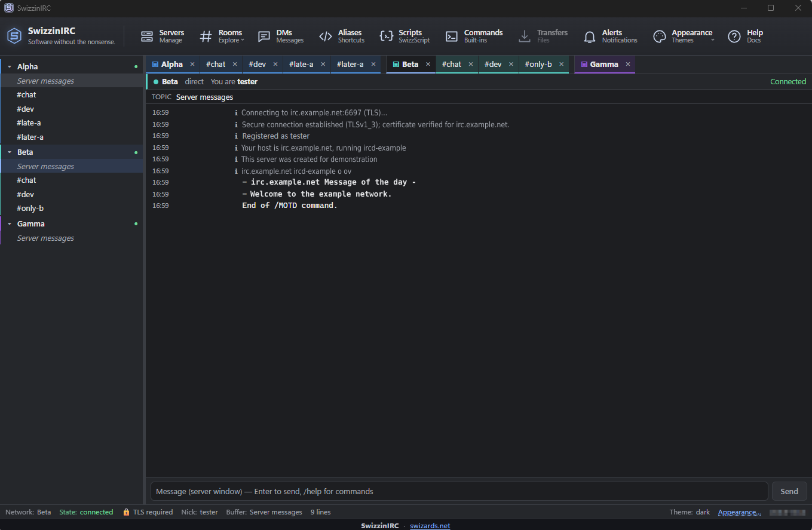Open Scripts SwizzScript braces icon
The image size is (812, 530).
coord(386,36)
